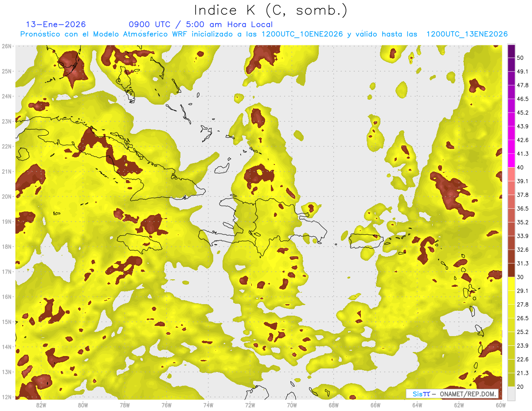The height and width of the screenshot is (411, 532).
Task: Click the WRF forecast line starting 'Pronóstico con el Modelo'
Action: click(x=264, y=34)
